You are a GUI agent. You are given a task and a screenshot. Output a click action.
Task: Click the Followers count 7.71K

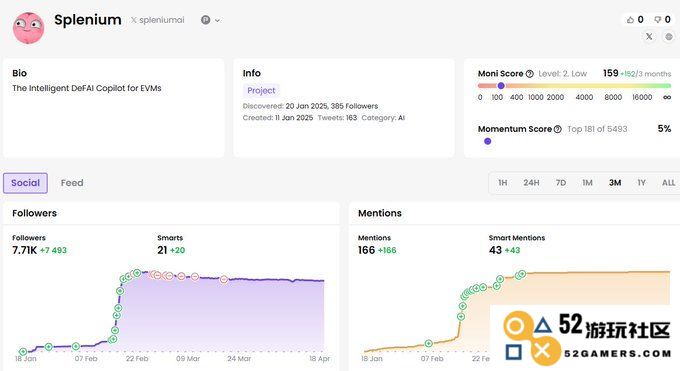24,250
